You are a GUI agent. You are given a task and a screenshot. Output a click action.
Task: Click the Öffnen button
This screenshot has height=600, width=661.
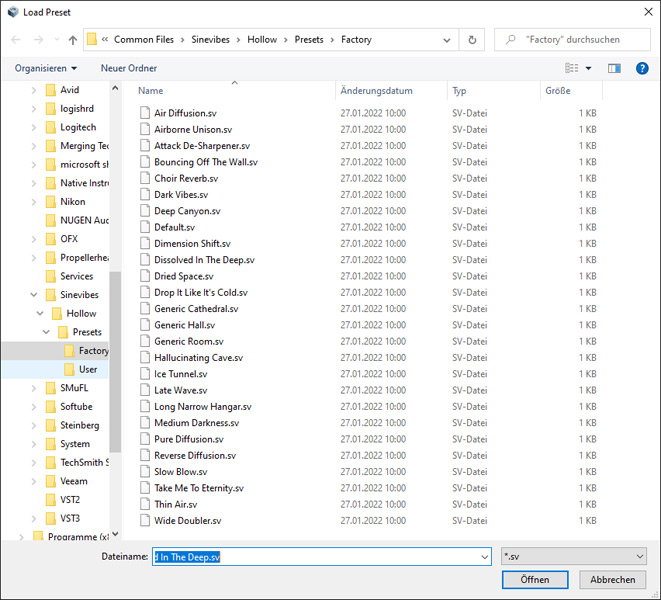[x=535, y=580]
